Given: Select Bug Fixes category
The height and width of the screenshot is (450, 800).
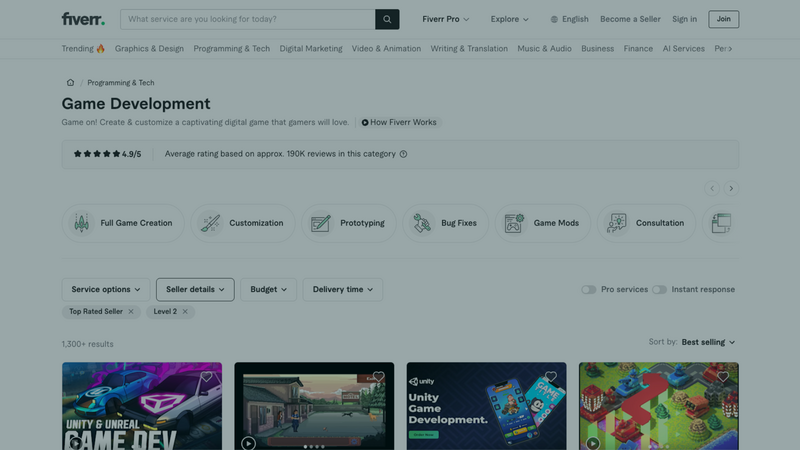Looking at the screenshot, I should (445, 223).
